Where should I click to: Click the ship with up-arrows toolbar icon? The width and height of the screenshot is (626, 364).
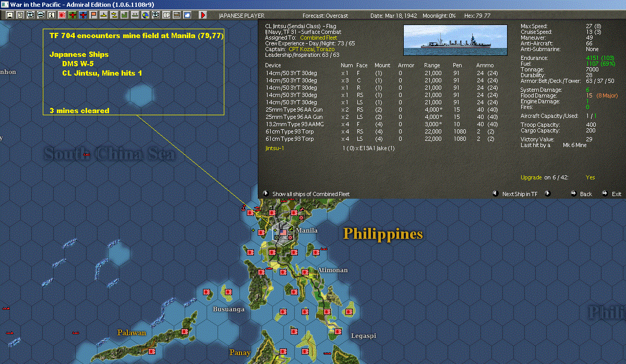(135, 15)
